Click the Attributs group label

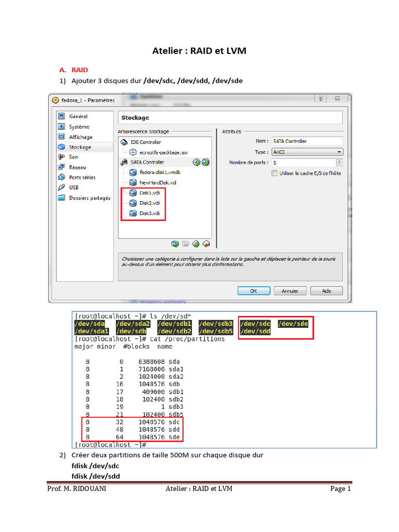(x=232, y=131)
